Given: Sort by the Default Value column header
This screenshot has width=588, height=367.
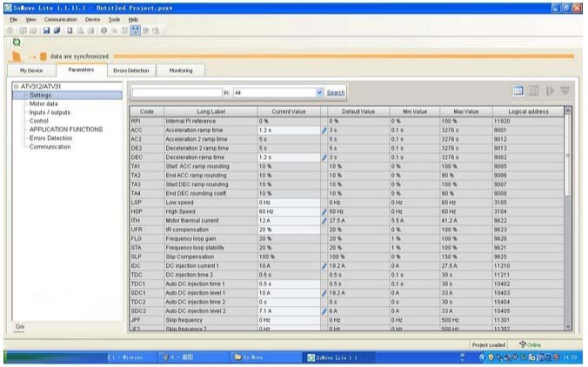Looking at the screenshot, I should point(358,111).
